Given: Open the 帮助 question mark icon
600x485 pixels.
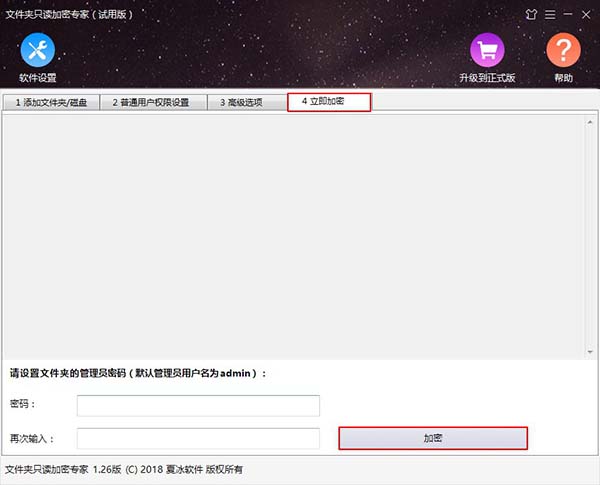Looking at the screenshot, I should click(563, 50).
